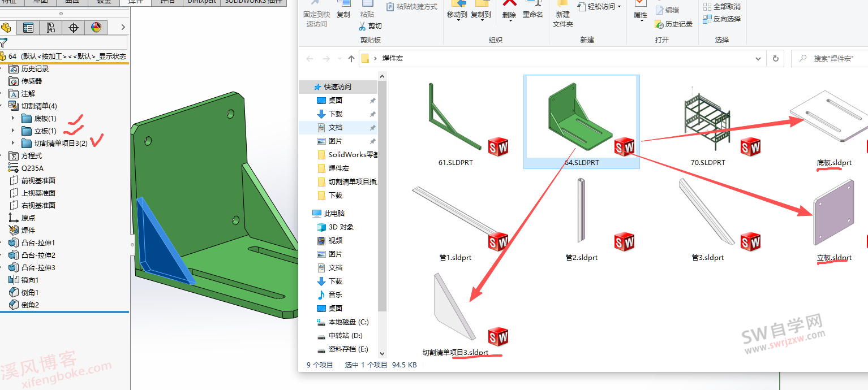This screenshot has height=390, width=868.
Task: Click 反向选择 in the selection group
Action: [x=722, y=19]
